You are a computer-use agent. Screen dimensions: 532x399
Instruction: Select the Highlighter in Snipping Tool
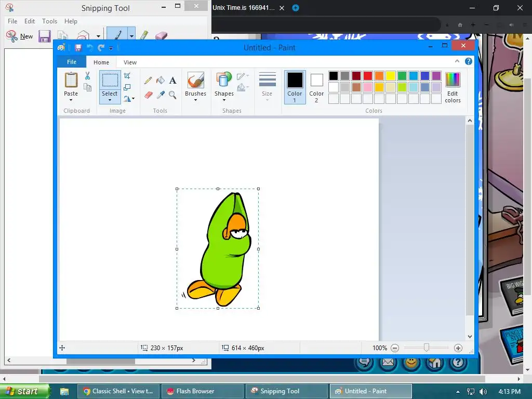(x=144, y=35)
